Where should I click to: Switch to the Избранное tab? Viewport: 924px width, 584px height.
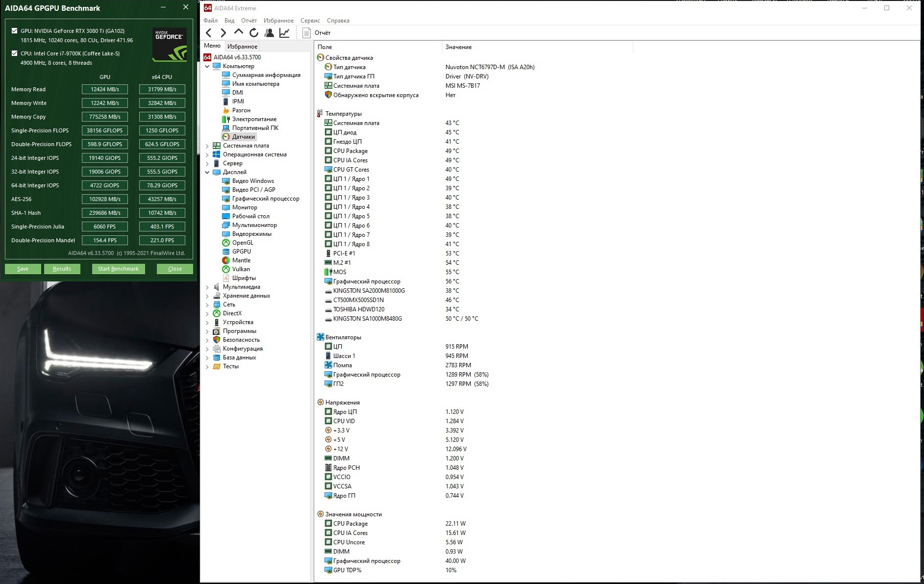[x=242, y=47]
